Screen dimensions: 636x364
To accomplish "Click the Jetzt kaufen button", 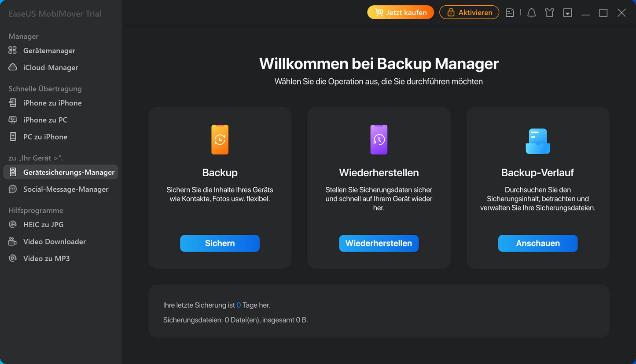I will [401, 12].
